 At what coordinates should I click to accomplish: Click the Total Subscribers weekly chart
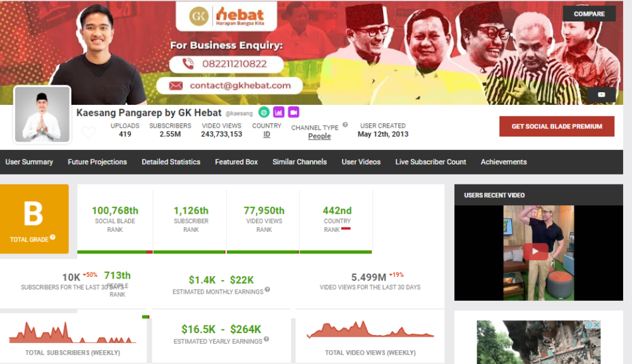click(73, 332)
